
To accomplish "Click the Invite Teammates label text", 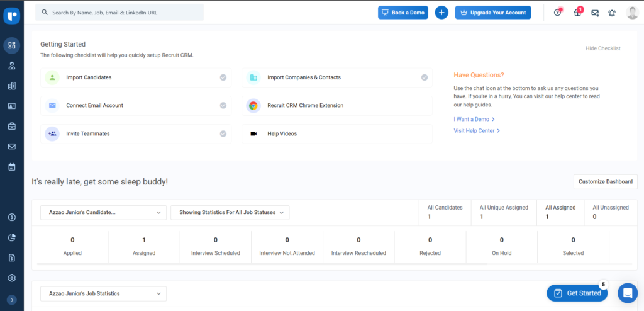I will (x=88, y=133).
